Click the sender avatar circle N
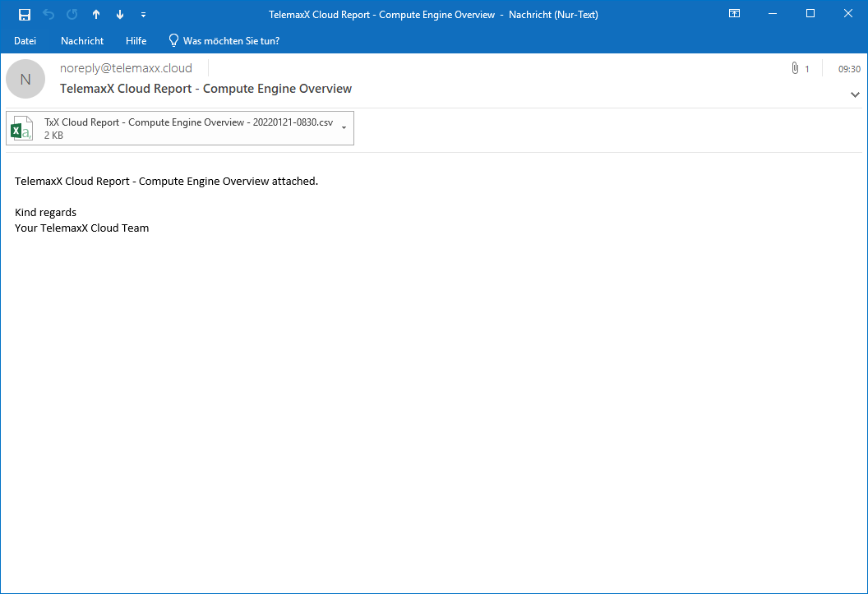The height and width of the screenshot is (594, 868). pyautogui.click(x=25, y=79)
